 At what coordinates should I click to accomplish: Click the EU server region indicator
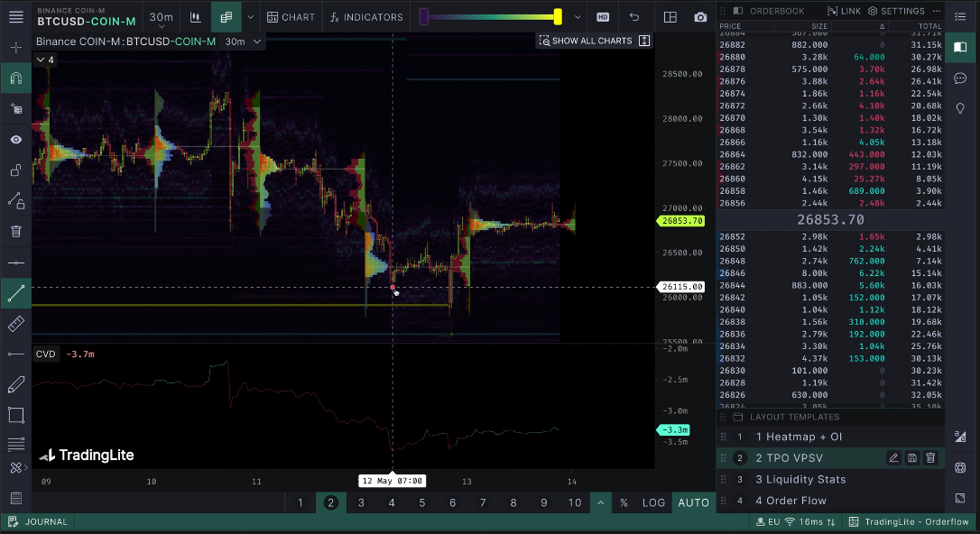(x=768, y=522)
